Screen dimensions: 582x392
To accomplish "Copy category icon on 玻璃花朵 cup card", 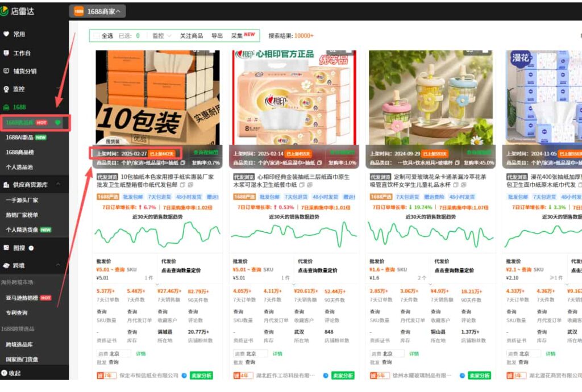I will pos(457,163).
